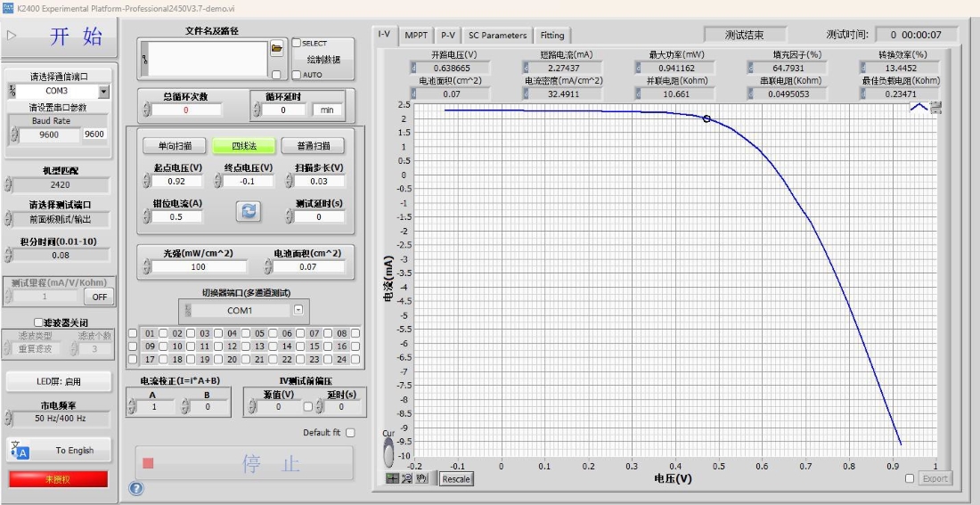
Task: Click the To English translate icon
Action: [20, 450]
